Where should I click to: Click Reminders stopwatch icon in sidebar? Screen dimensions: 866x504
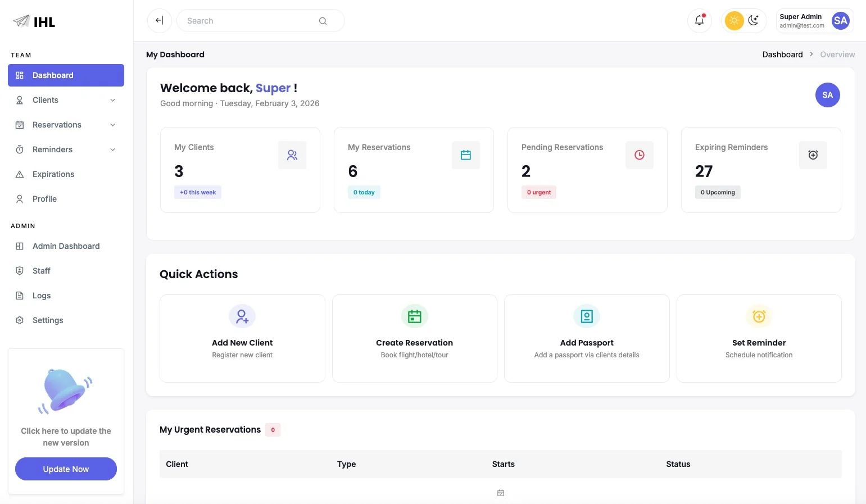point(20,149)
